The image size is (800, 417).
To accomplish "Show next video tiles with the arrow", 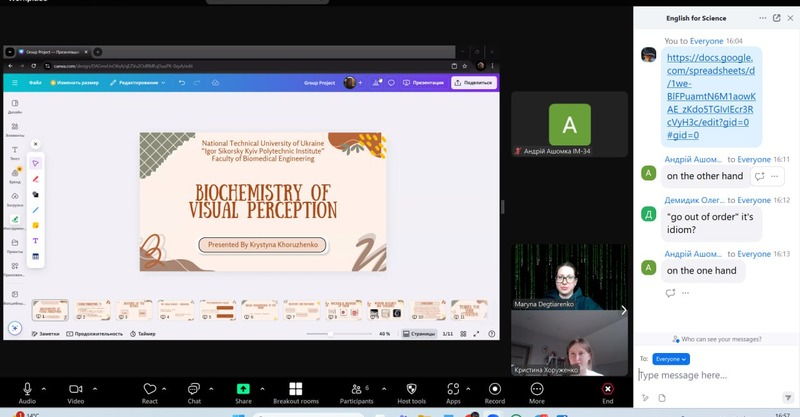I will pyautogui.click(x=623, y=310).
